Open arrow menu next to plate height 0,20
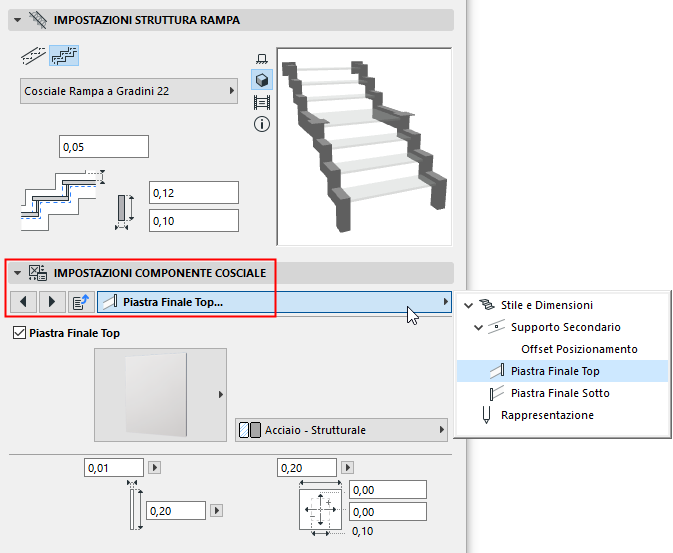 tap(216, 511)
